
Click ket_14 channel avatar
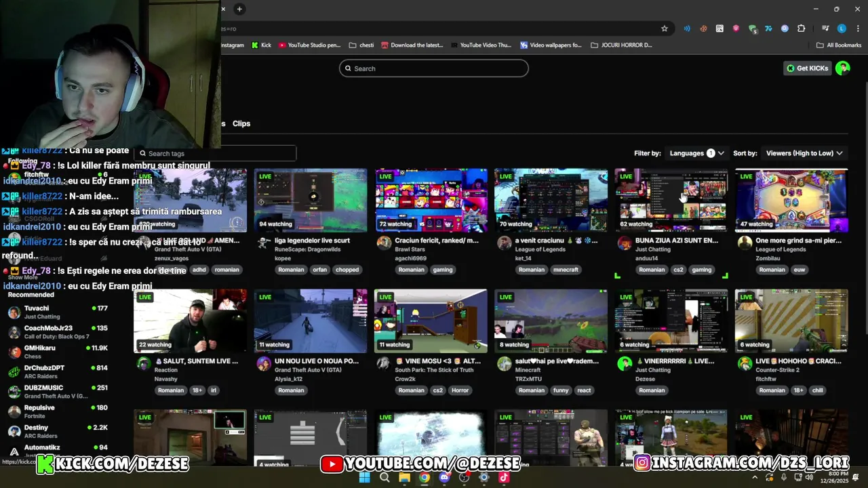(x=504, y=243)
